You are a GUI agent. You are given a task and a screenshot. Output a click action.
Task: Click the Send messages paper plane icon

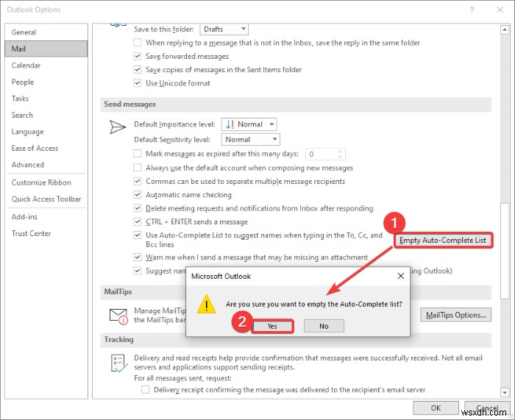pos(117,127)
